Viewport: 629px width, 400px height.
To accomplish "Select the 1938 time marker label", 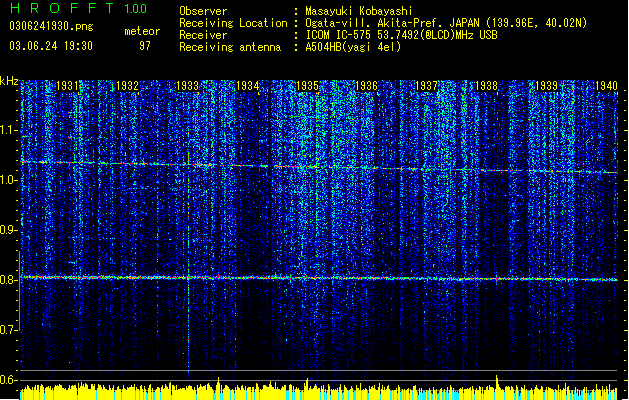I will click(487, 86).
